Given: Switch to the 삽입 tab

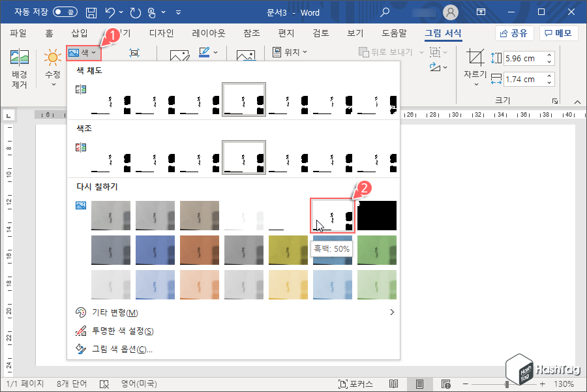Looking at the screenshot, I should (80, 33).
